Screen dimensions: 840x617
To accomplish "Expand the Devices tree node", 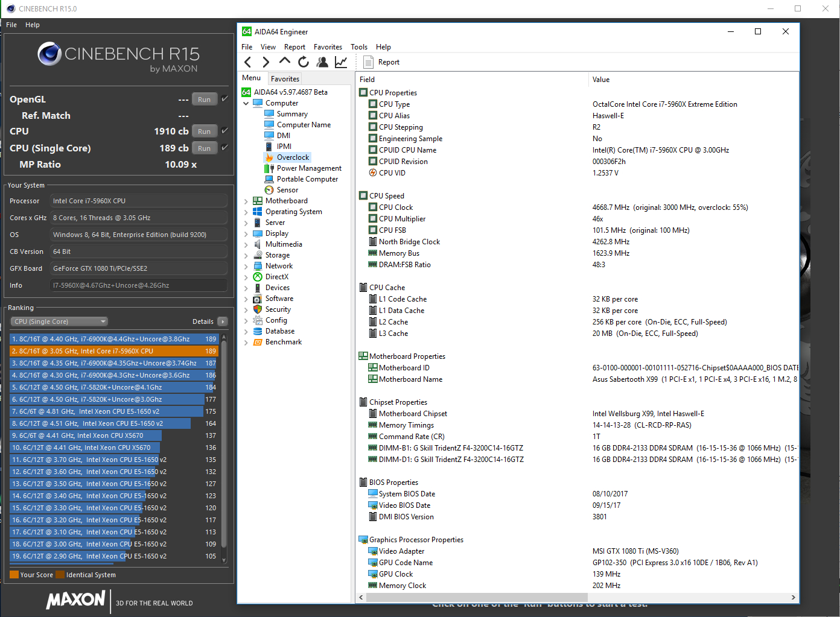I will point(246,288).
